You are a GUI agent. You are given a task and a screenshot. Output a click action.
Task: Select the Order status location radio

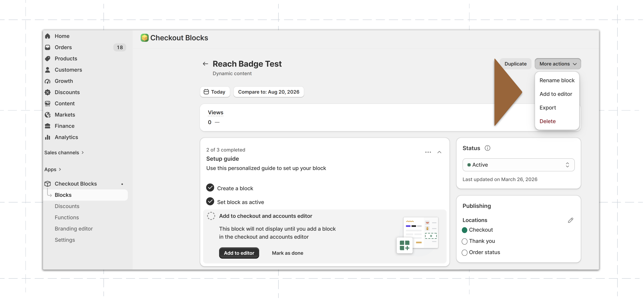click(x=464, y=253)
